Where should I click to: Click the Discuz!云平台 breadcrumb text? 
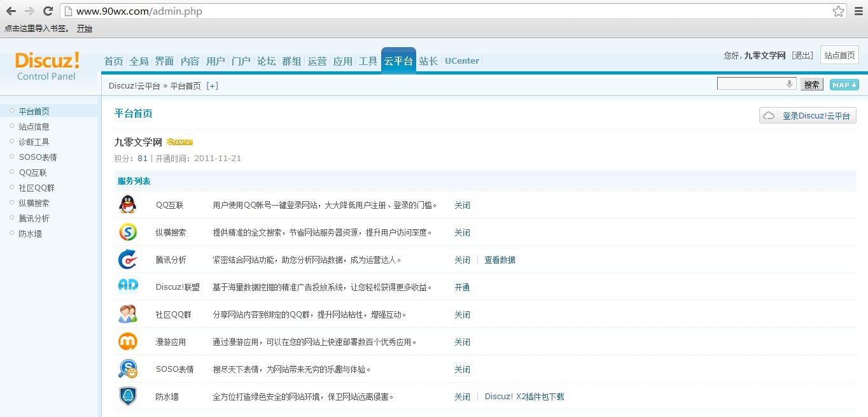134,86
